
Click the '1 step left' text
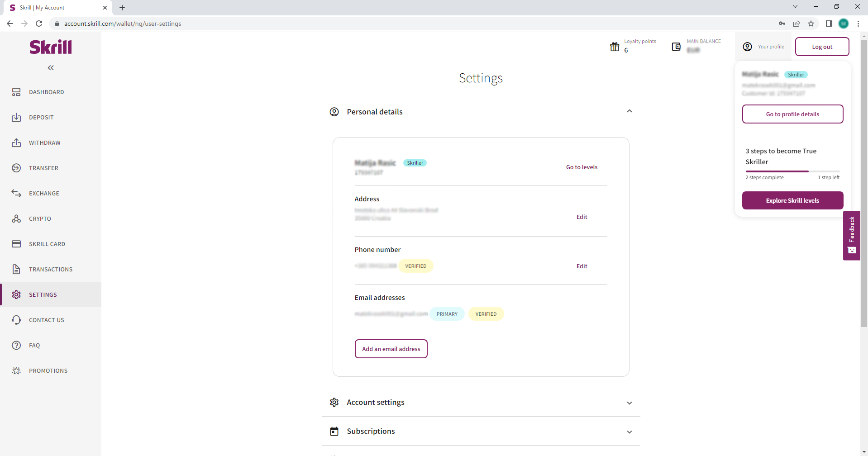tap(829, 177)
